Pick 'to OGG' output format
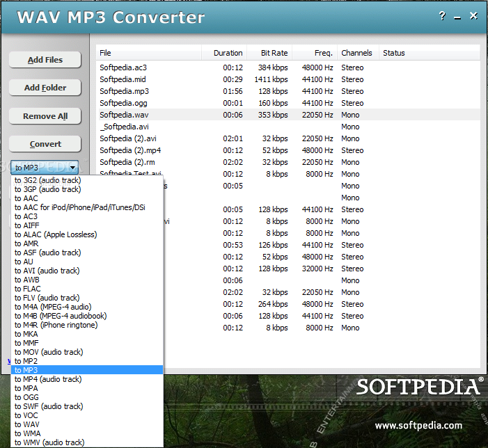 (x=87, y=397)
